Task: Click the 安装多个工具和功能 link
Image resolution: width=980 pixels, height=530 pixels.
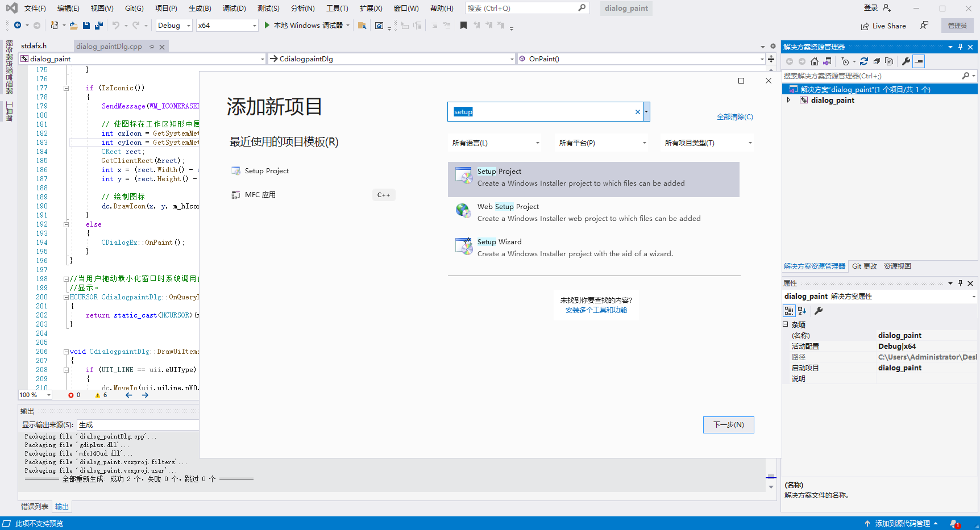Action: click(x=596, y=310)
